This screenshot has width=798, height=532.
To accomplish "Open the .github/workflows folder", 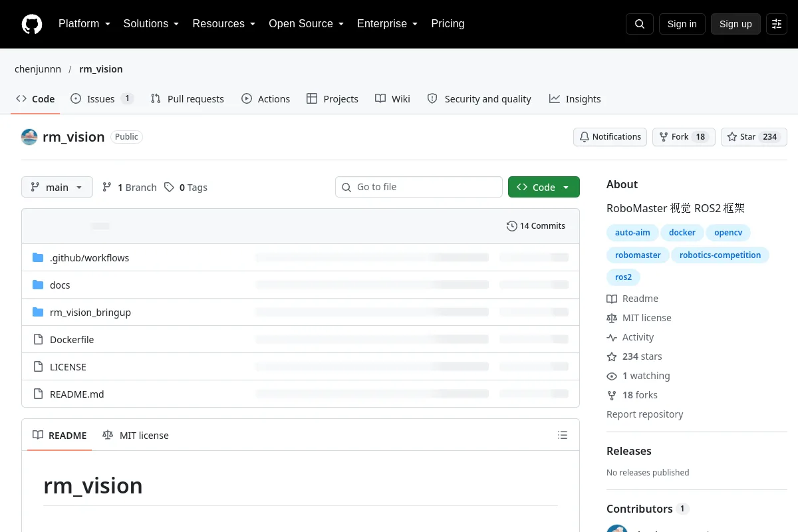I will coord(89,257).
